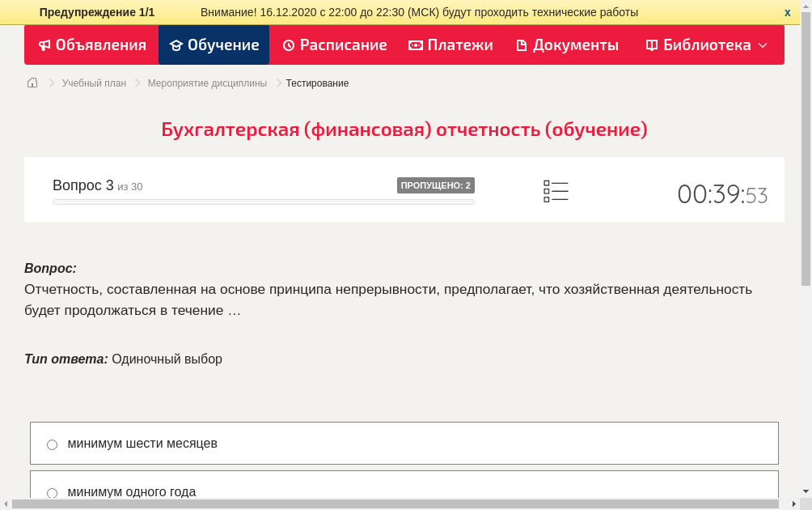Click the Тестирование breadcrumb entry

pos(316,83)
